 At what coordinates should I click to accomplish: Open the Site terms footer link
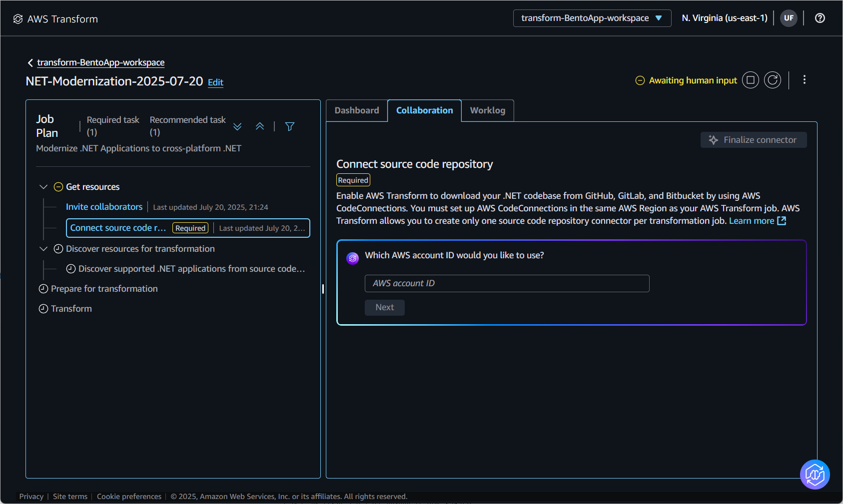click(70, 497)
